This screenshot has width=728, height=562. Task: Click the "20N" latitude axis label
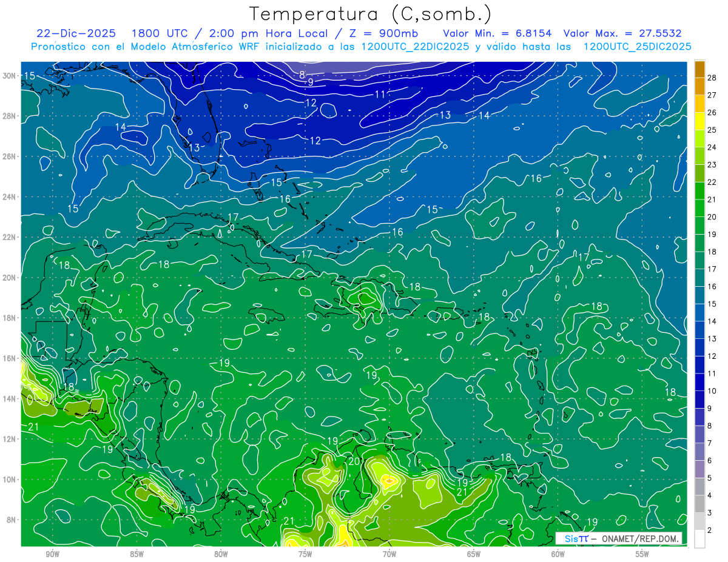(9, 278)
